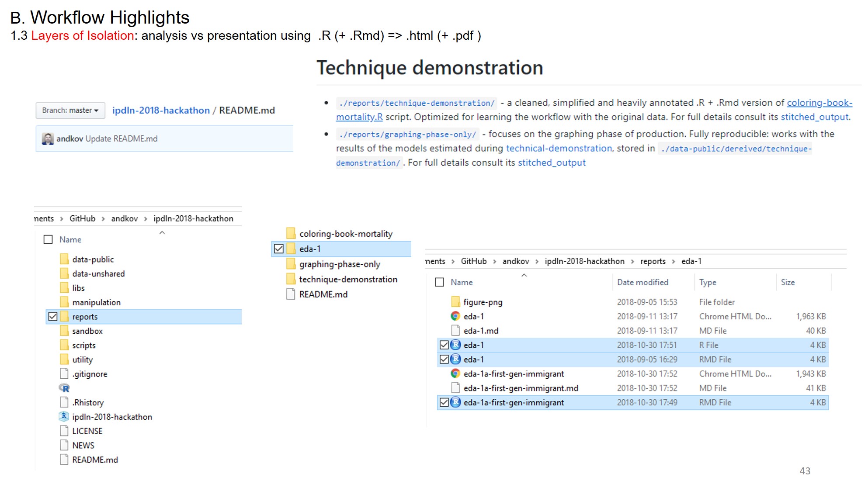
Task: Click the Chrome icon of eda-1a-first-gen-immigrant HTML
Action: 455,373
